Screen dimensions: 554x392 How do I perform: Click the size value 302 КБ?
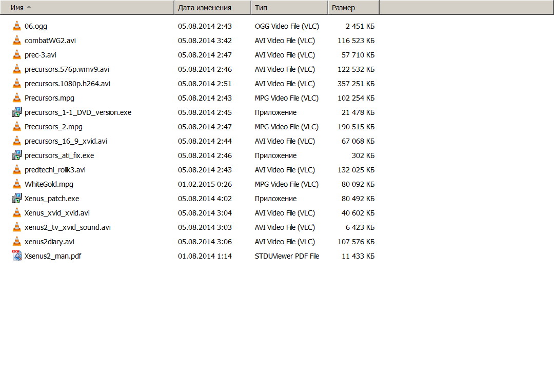(x=363, y=155)
